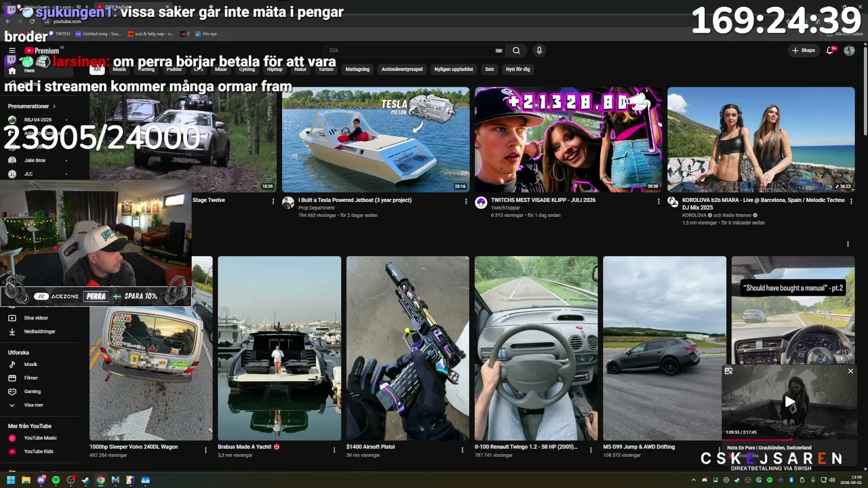
Task: Expand the Prenumerationer section chevron
Action: (54, 106)
